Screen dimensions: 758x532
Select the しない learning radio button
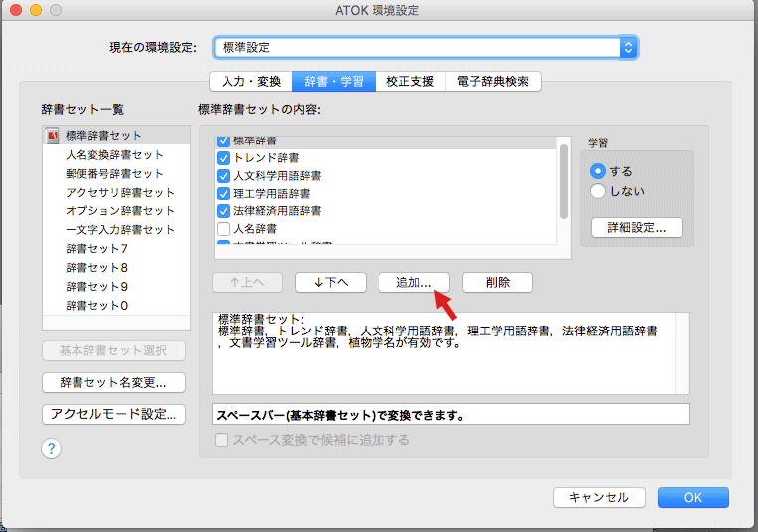point(598,191)
